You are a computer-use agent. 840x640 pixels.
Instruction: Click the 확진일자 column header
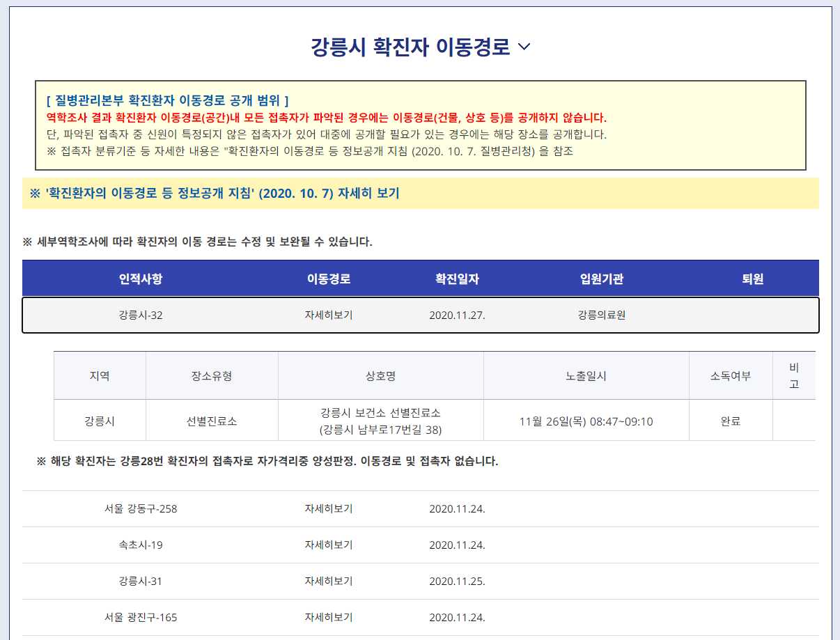coord(457,279)
